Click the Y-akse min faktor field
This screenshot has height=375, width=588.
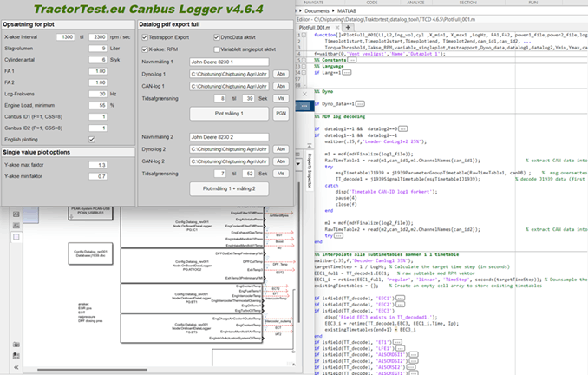(98, 176)
